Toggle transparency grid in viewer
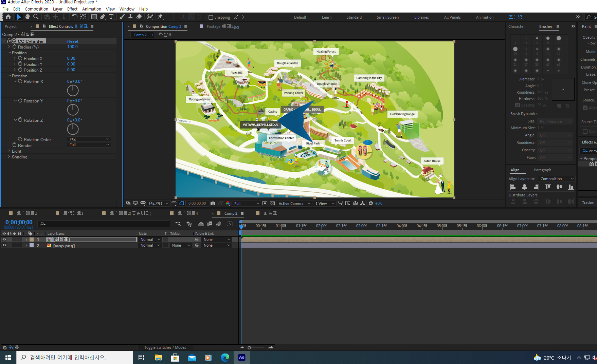 (x=272, y=204)
